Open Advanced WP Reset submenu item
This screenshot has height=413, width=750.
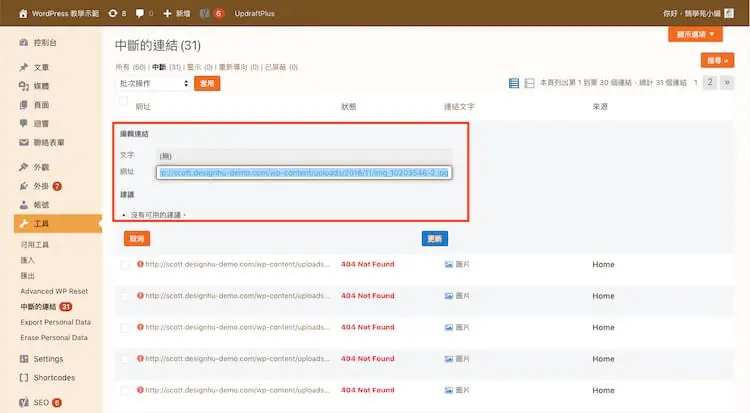pyautogui.click(x=54, y=291)
